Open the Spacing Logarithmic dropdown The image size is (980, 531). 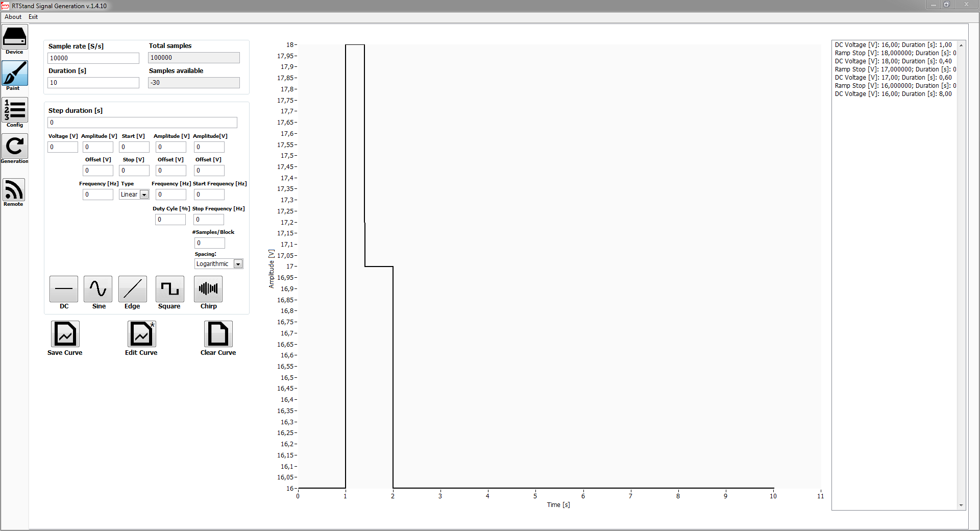238,264
